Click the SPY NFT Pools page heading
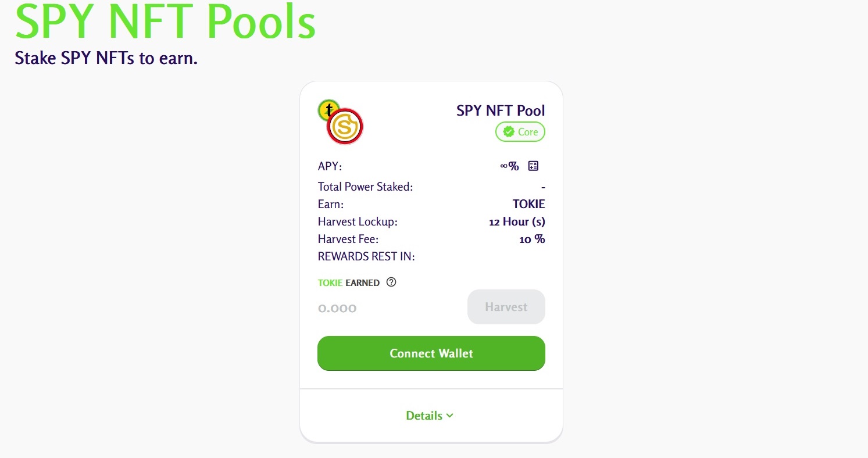The height and width of the screenshot is (458, 868). pos(165,22)
